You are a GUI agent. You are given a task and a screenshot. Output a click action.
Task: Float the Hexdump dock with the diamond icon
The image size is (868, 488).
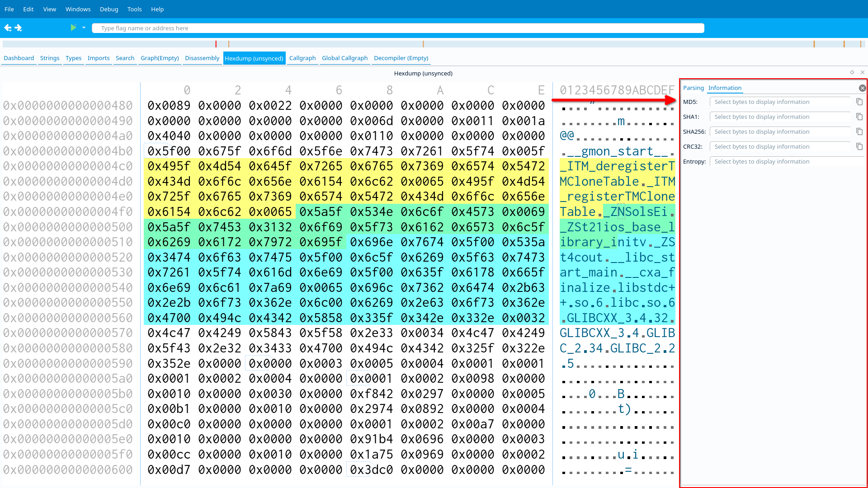click(852, 72)
